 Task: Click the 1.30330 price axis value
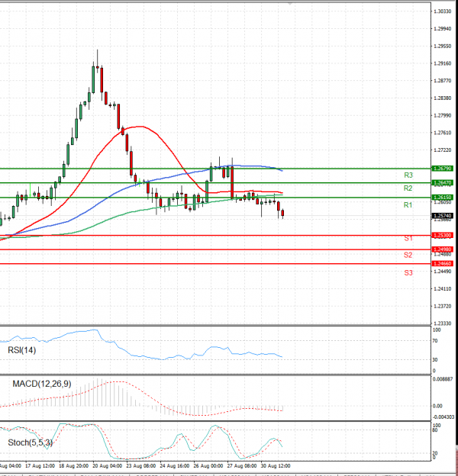click(x=442, y=11)
